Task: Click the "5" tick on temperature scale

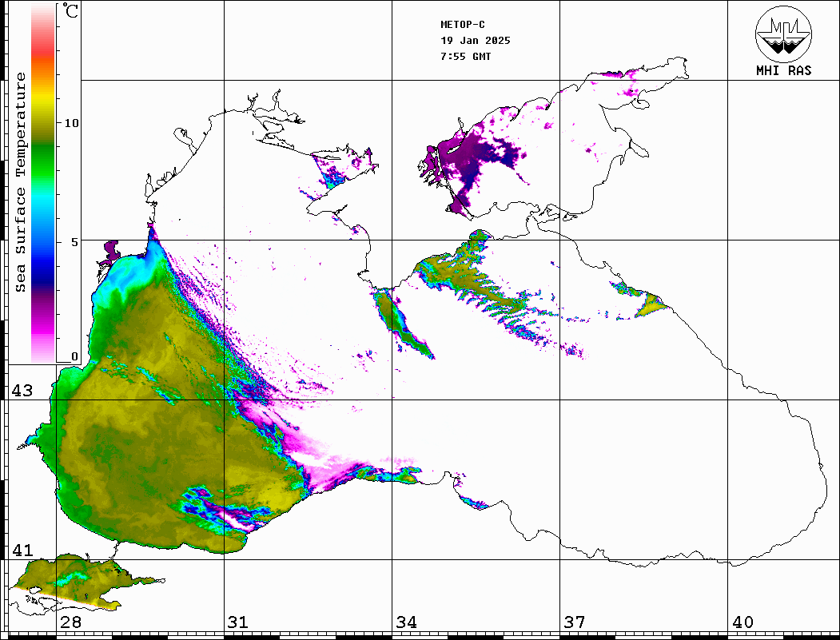Action: pyautogui.click(x=74, y=242)
